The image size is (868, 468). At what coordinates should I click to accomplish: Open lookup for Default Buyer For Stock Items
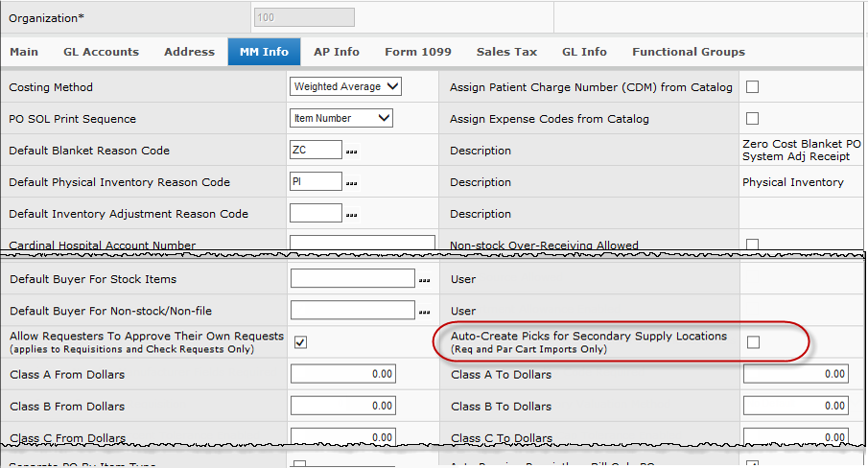(424, 280)
